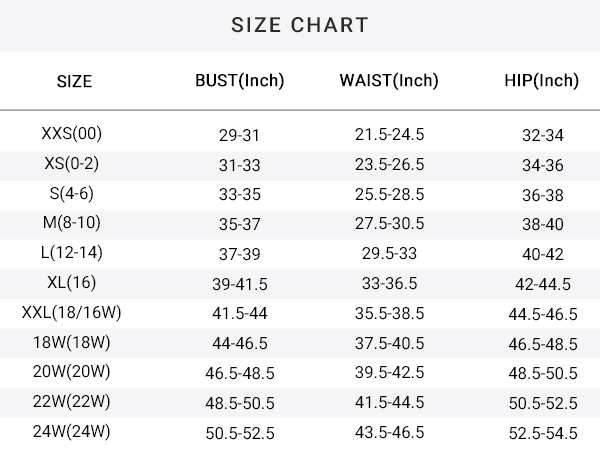Click the XL(16) size row label
This screenshot has width=600, height=450.
(72, 282)
